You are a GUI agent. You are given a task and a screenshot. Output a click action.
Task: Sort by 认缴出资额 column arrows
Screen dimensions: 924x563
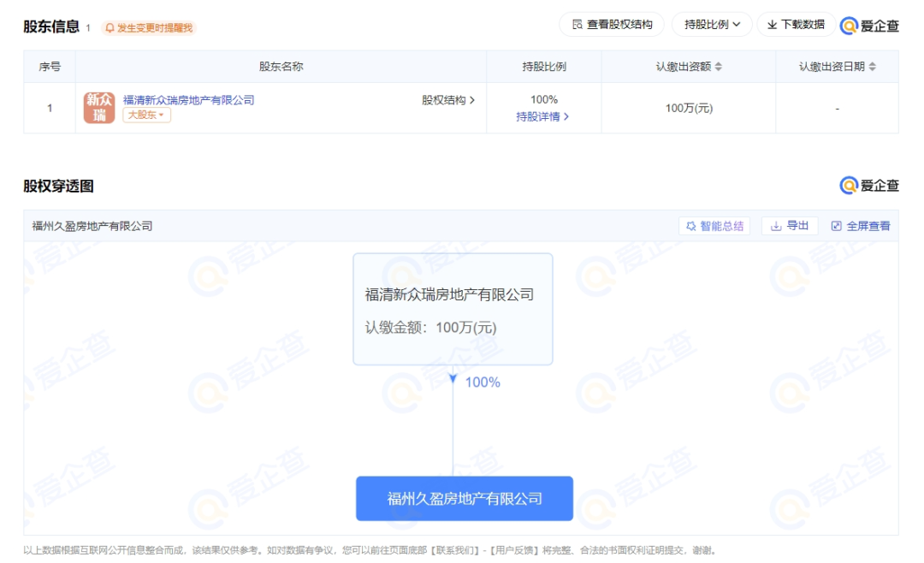coord(719,67)
